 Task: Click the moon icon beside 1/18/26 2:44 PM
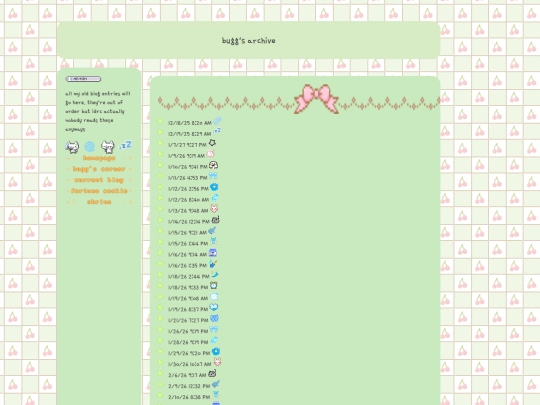pyautogui.click(x=215, y=274)
